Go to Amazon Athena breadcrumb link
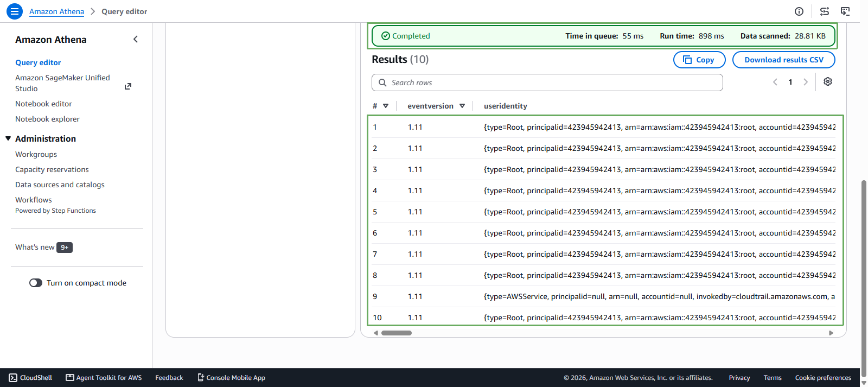 point(56,11)
